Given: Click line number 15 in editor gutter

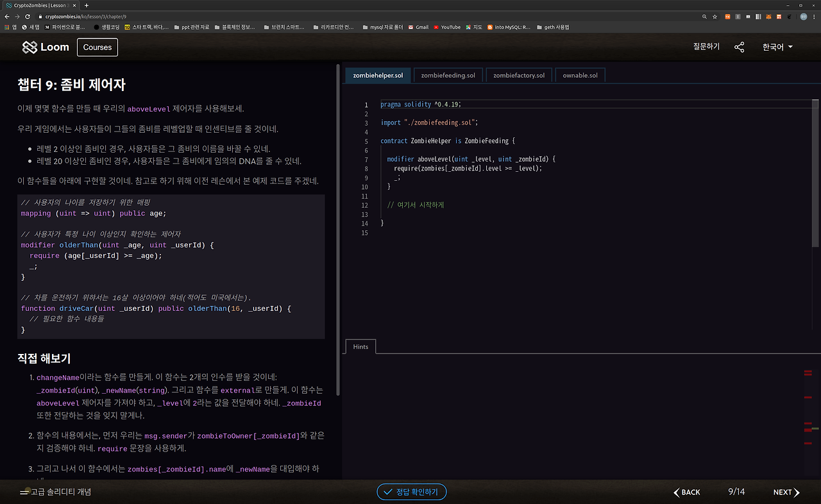Looking at the screenshot, I should tap(365, 233).
